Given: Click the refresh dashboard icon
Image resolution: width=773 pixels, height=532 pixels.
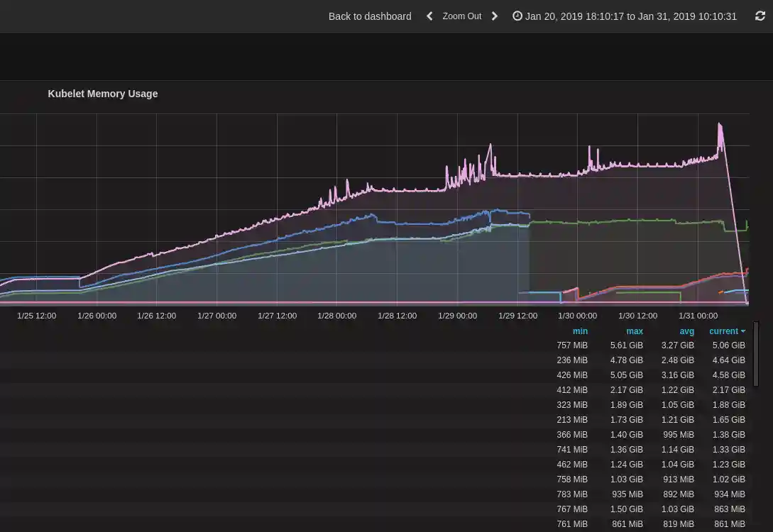Looking at the screenshot, I should 760,16.
